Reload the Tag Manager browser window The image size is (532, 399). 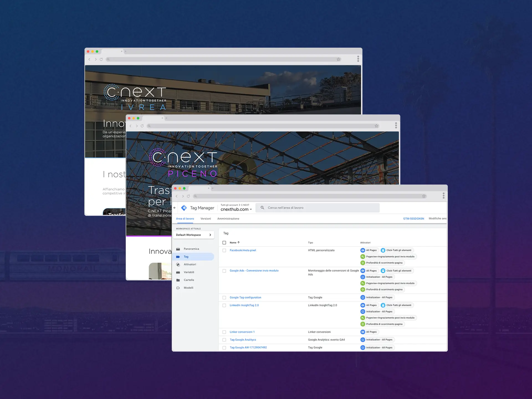pos(188,196)
